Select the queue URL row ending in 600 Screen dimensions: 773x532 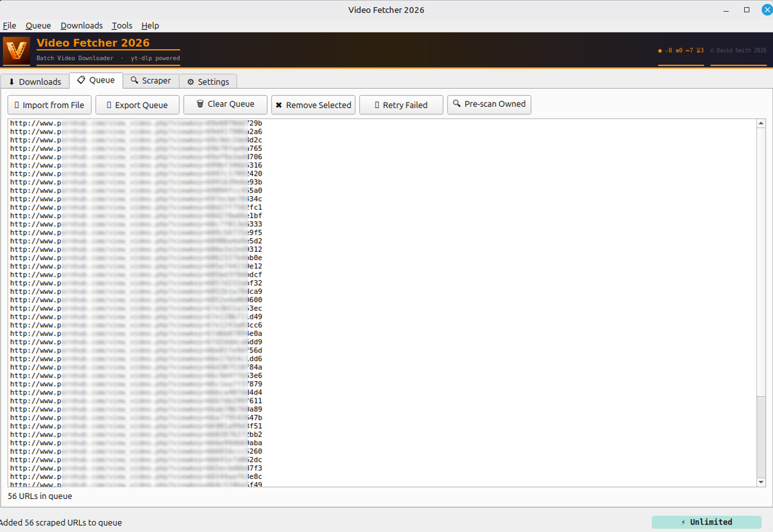136,300
